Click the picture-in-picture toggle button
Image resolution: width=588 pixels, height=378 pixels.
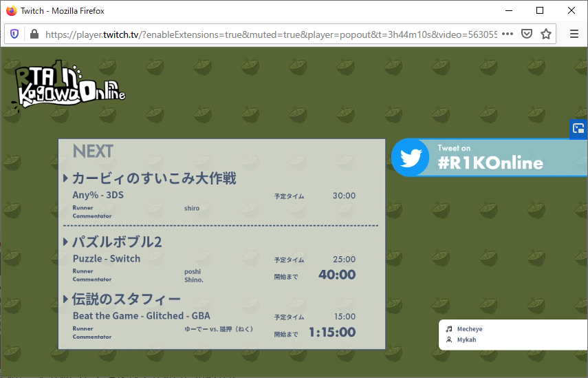[578, 129]
